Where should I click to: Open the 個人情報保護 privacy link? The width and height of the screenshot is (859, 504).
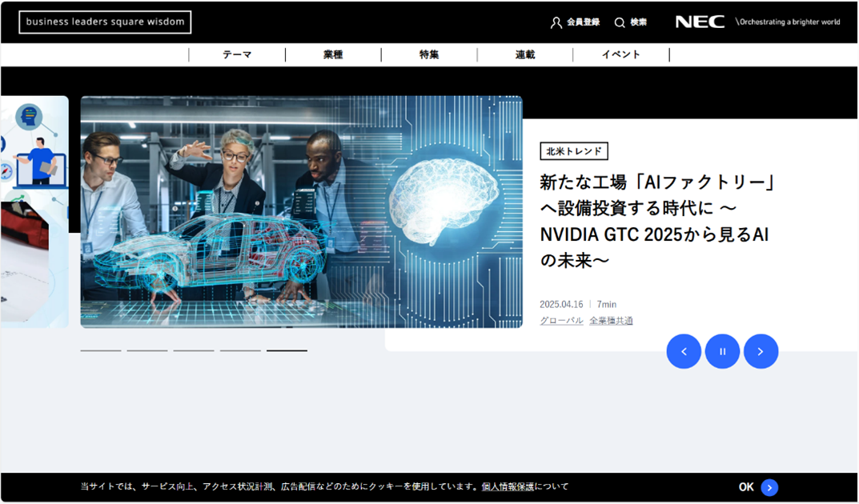coord(508,486)
